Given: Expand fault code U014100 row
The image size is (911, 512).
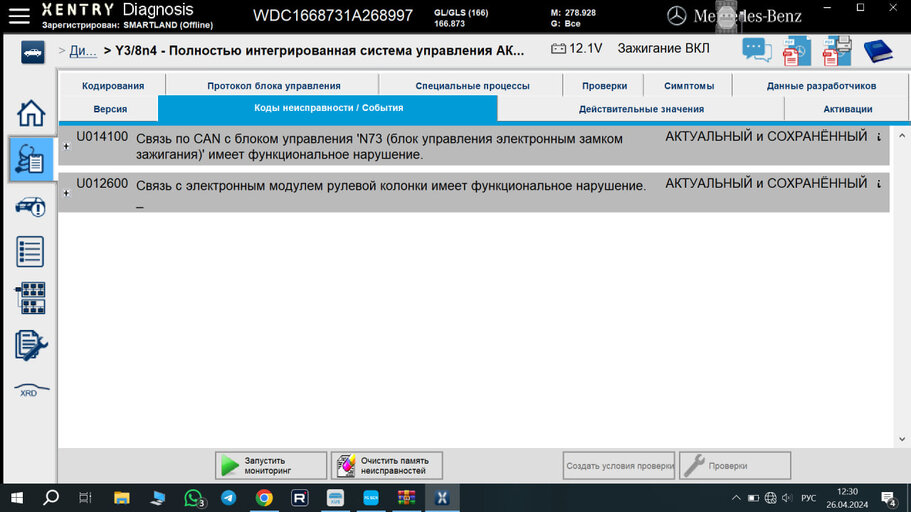Looking at the screenshot, I should point(66,146).
